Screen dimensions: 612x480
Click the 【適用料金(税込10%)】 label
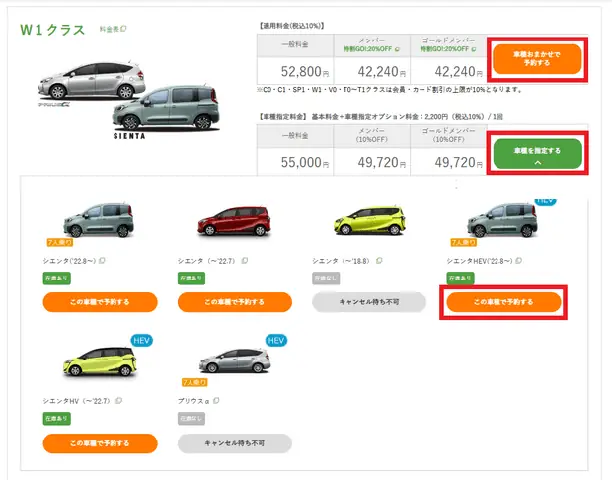292,26
